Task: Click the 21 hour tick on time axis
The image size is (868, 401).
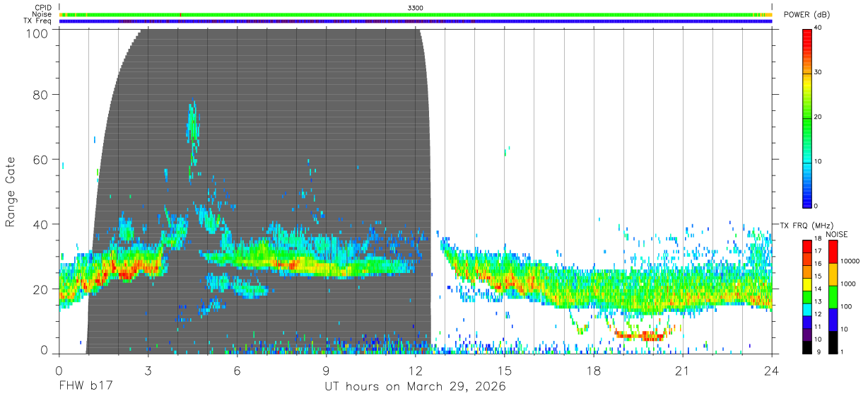Action: tap(683, 370)
